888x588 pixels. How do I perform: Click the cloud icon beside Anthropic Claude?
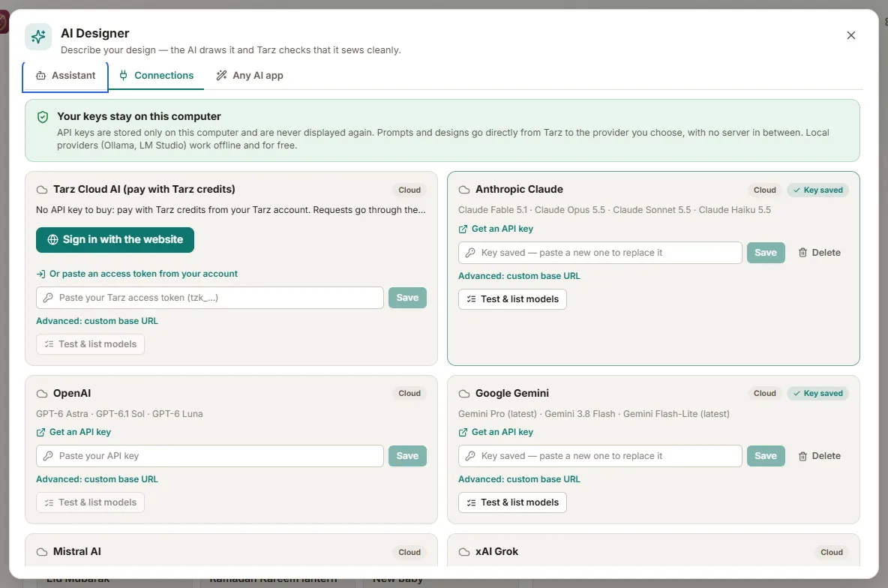464,190
